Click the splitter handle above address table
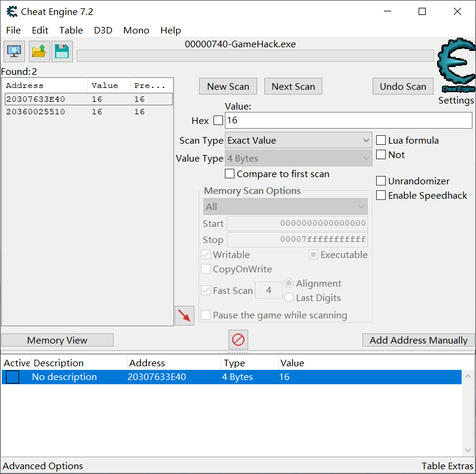476x474 pixels. [x=238, y=353]
